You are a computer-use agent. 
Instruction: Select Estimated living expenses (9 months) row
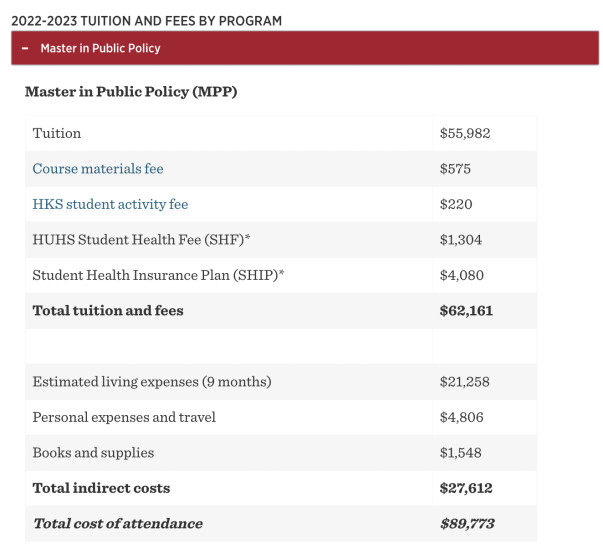tap(281, 382)
